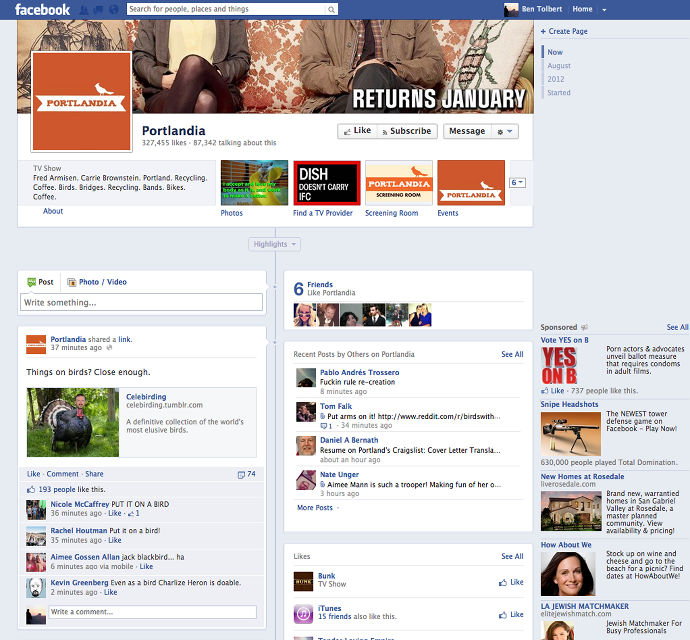Like Kevin Greenberg's comment
690x640 pixels.
pyautogui.click(x=110, y=592)
